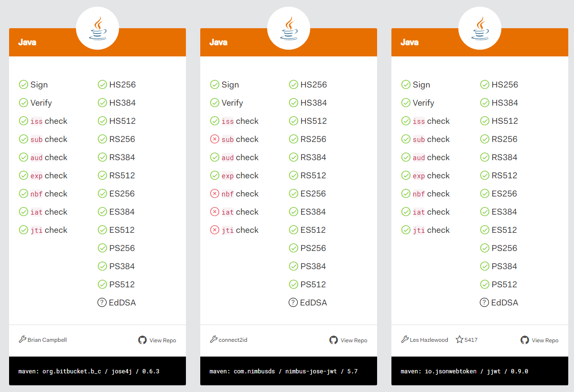The image size is (574, 392).
Task: Click the green check beside Sign in jose4j card
Action: coord(23,85)
